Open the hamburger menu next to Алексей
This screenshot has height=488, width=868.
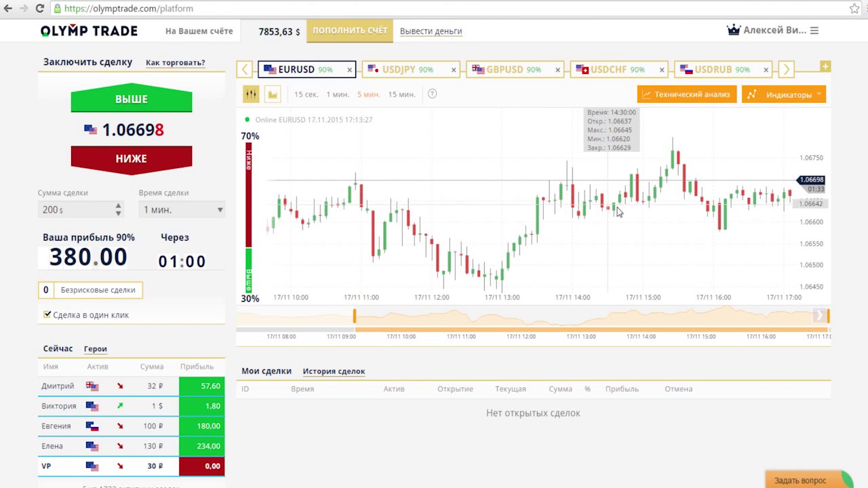pyautogui.click(x=814, y=30)
